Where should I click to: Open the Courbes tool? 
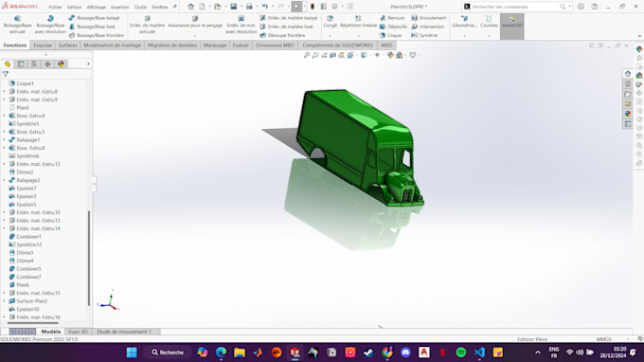pyautogui.click(x=489, y=22)
